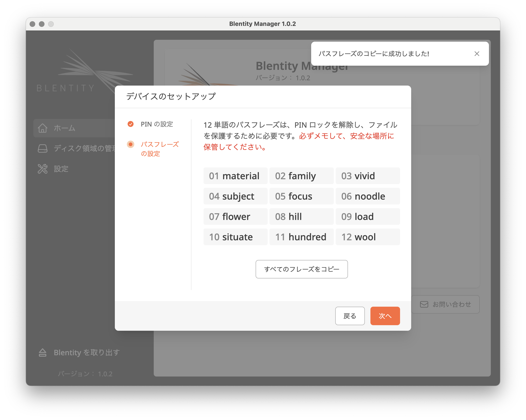Click word 07 flower
526x420 pixels.
(235, 216)
